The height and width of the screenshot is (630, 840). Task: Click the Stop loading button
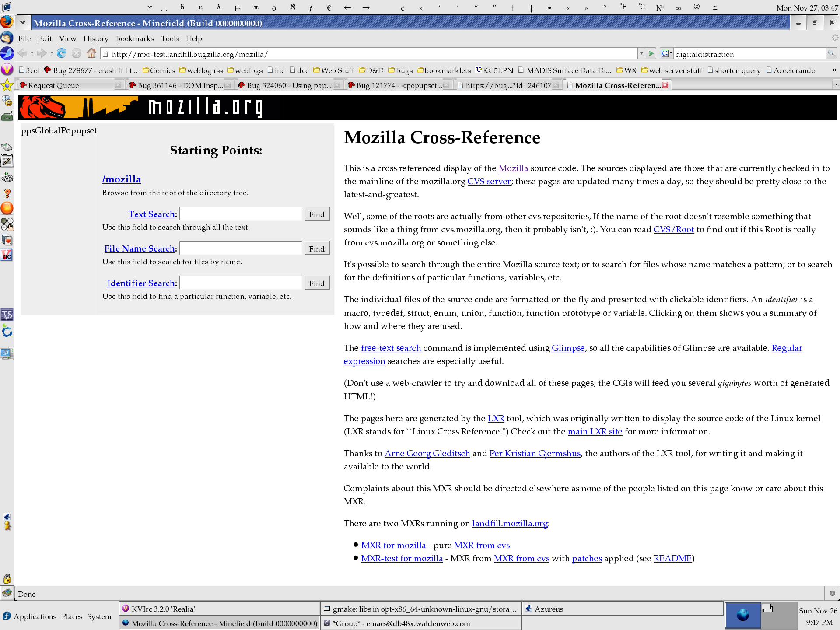pos(77,53)
